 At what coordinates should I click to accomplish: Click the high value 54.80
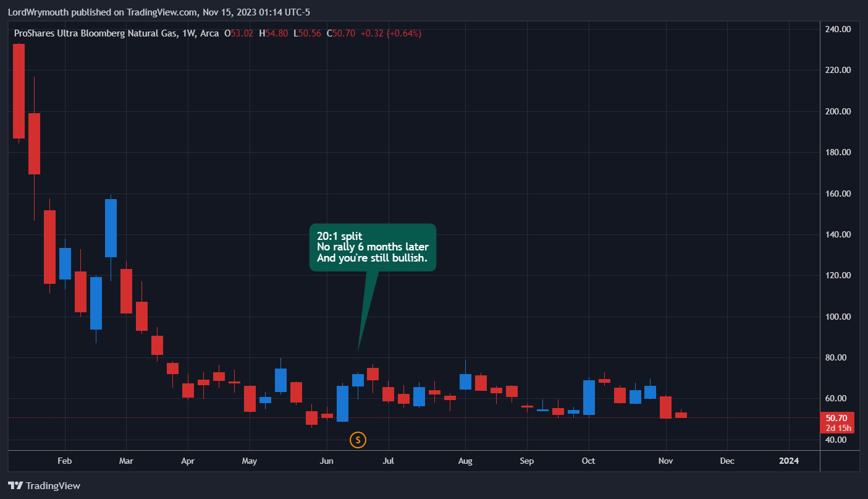[x=276, y=33]
